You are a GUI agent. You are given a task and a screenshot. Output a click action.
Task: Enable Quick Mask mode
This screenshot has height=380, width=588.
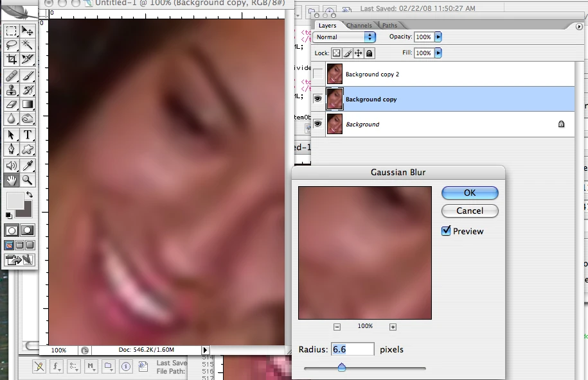[x=28, y=230]
